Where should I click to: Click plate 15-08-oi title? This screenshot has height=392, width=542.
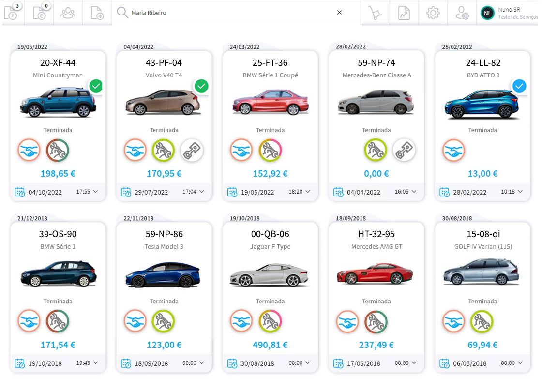coord(483,234)
